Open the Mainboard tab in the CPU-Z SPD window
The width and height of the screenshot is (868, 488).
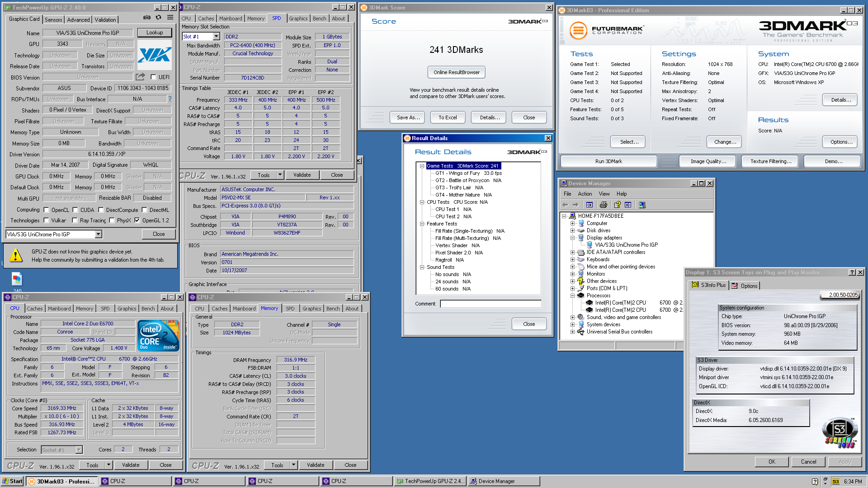(231, 19)
